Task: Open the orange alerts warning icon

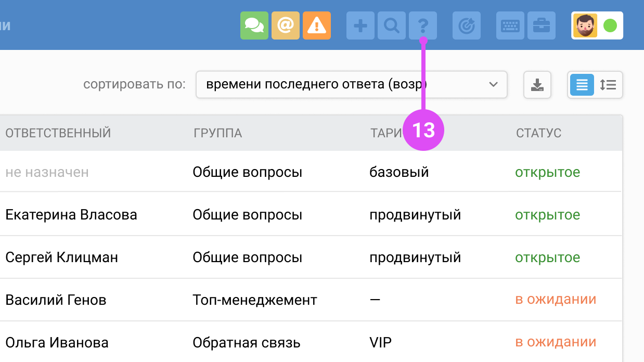Action: [317, 25]
